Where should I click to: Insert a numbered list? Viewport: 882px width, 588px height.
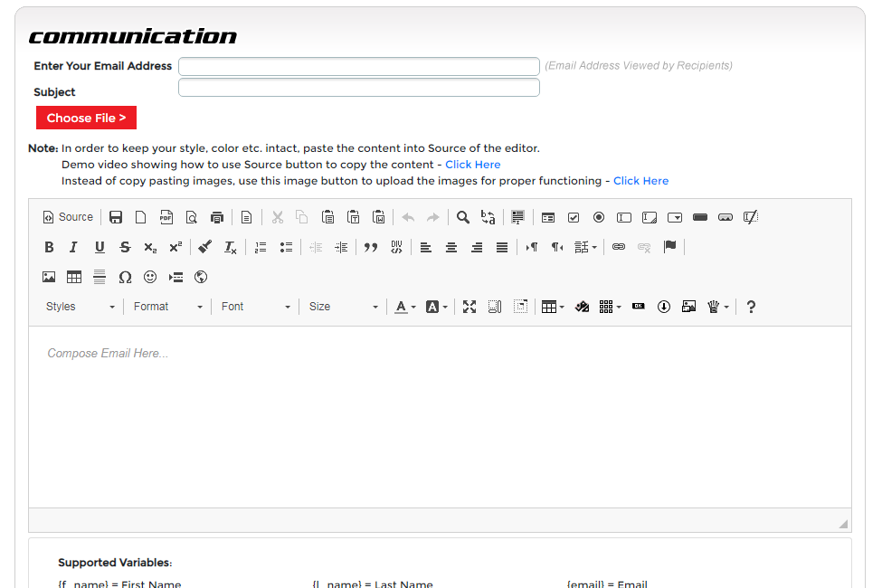point(261,247)
